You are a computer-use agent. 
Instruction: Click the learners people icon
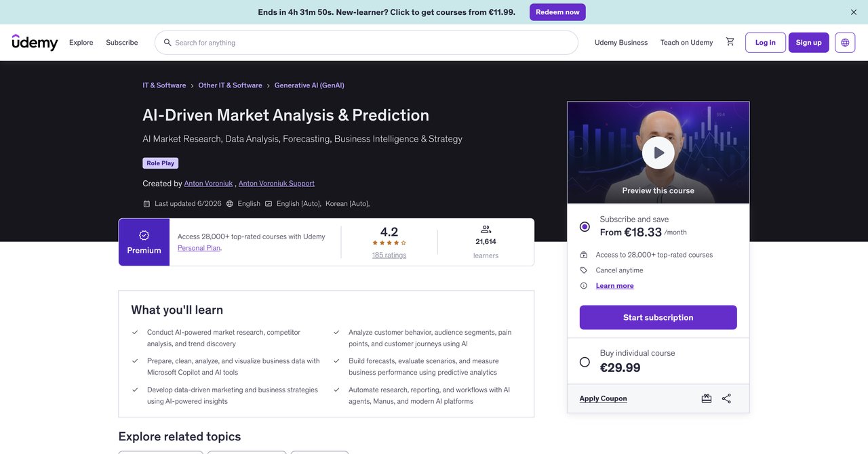(x=486, y=230)
